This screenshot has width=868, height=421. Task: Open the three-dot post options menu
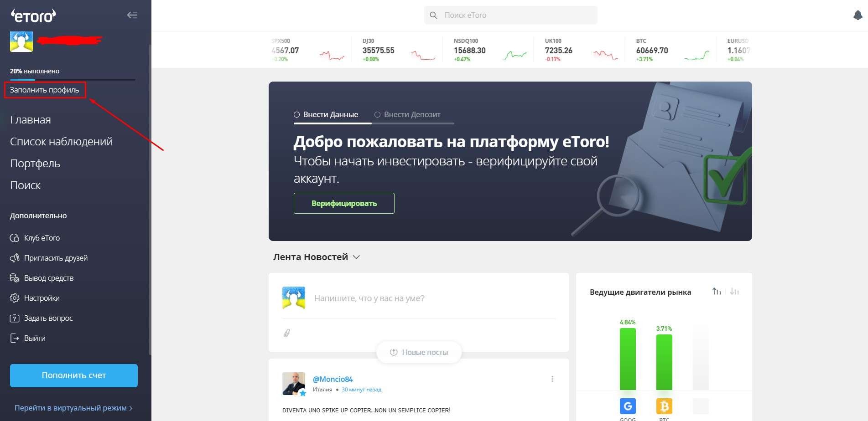(552, 379)
